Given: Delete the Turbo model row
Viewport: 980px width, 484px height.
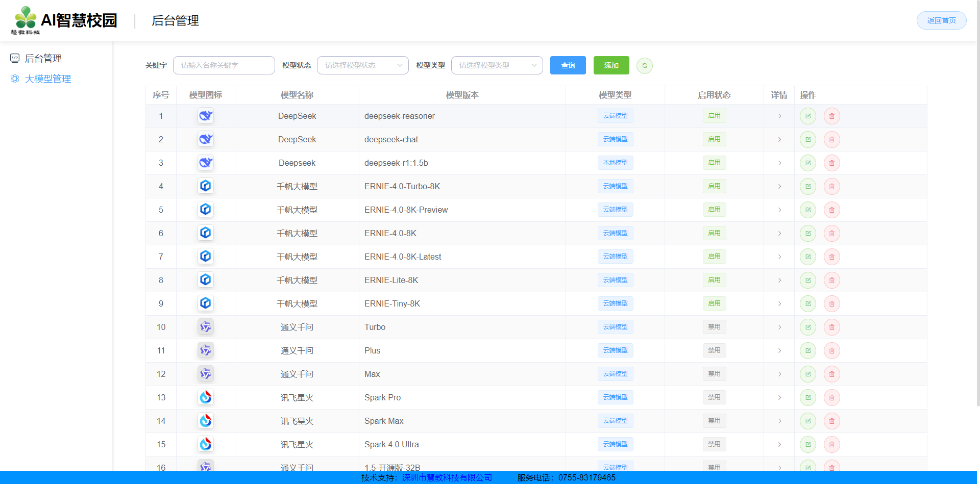Looking at the screenshot, I should [832, 327].
